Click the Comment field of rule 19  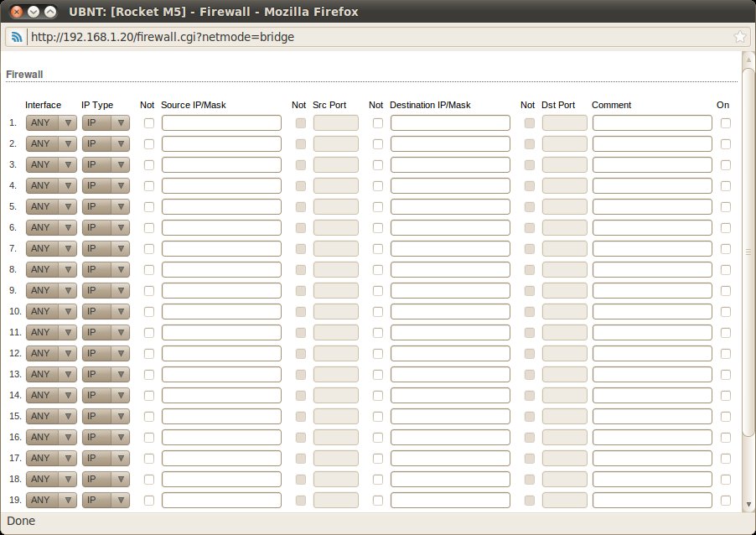pyautogui.click(x=652, y=501)
